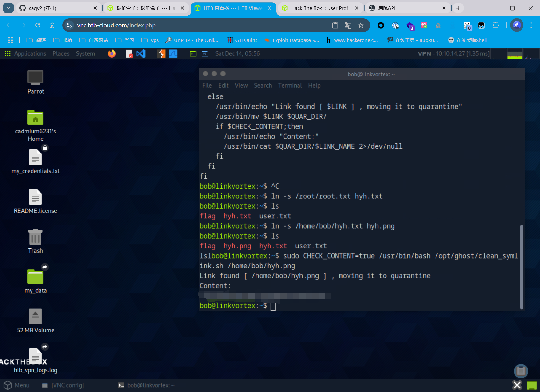Click the panda extension icon with badge 0
540x392 pixels.
[467, 26]
